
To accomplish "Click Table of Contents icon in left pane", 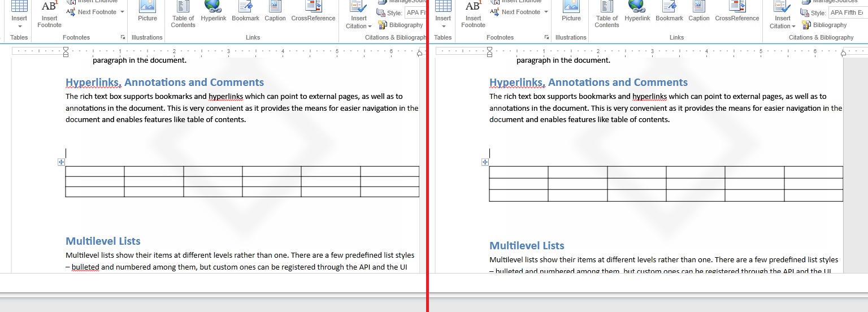I will click(183, 6).
